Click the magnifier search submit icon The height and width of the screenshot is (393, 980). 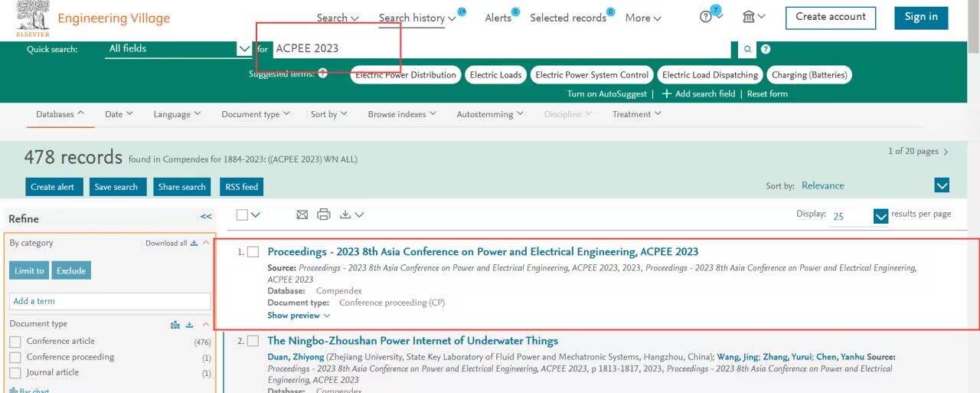point(748,49)
